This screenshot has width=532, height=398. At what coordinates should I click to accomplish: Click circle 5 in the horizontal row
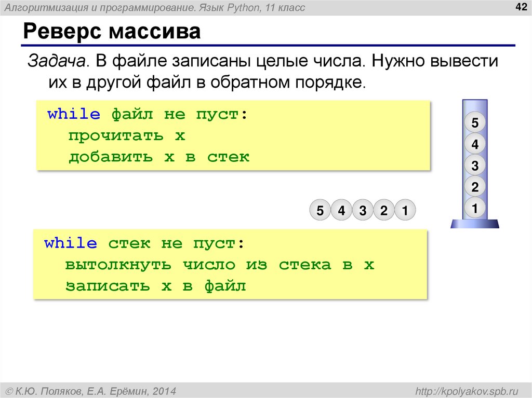tap(320, 211)
